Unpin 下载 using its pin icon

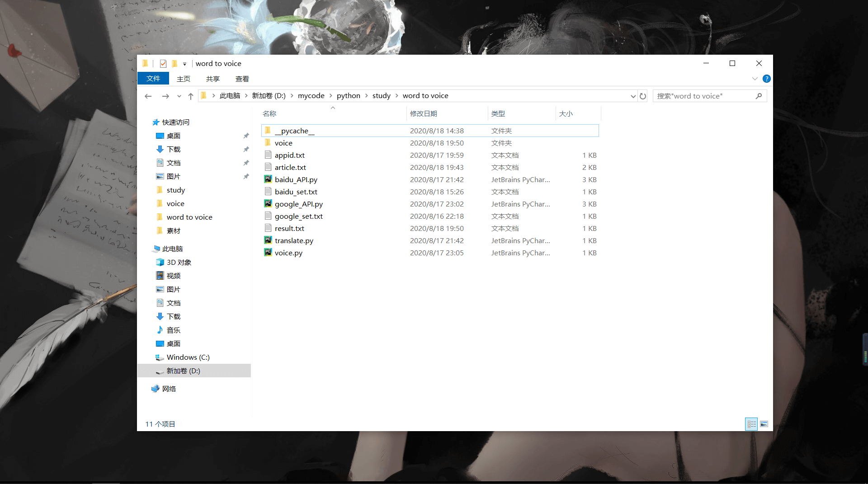coord(246,149)
